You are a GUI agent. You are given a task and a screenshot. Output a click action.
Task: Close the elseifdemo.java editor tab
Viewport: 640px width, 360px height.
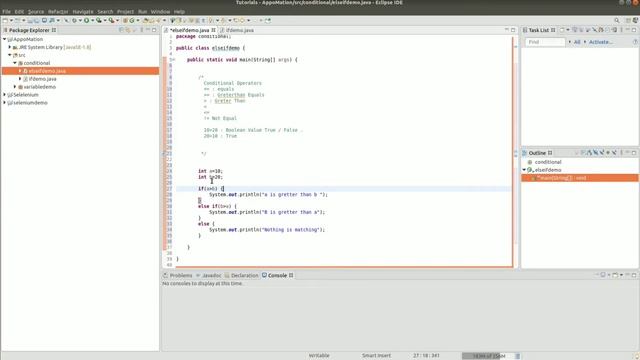click(213, 30)
